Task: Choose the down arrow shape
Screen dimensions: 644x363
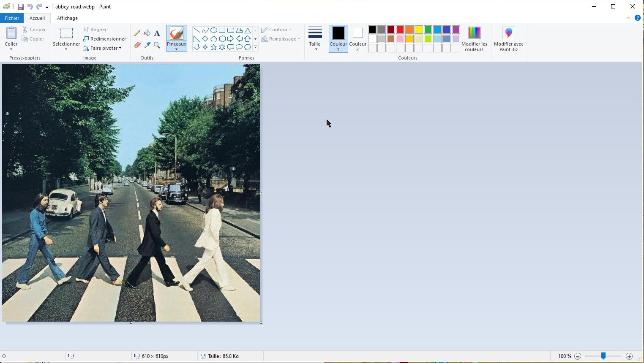Action: pyautogui.click(x=196, y=47)
